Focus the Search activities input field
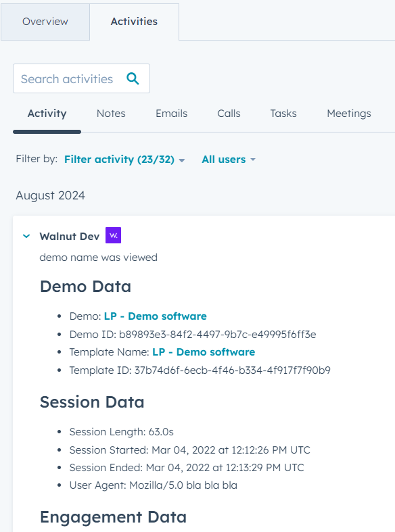 pyautogui.click(x=81, y=78)
